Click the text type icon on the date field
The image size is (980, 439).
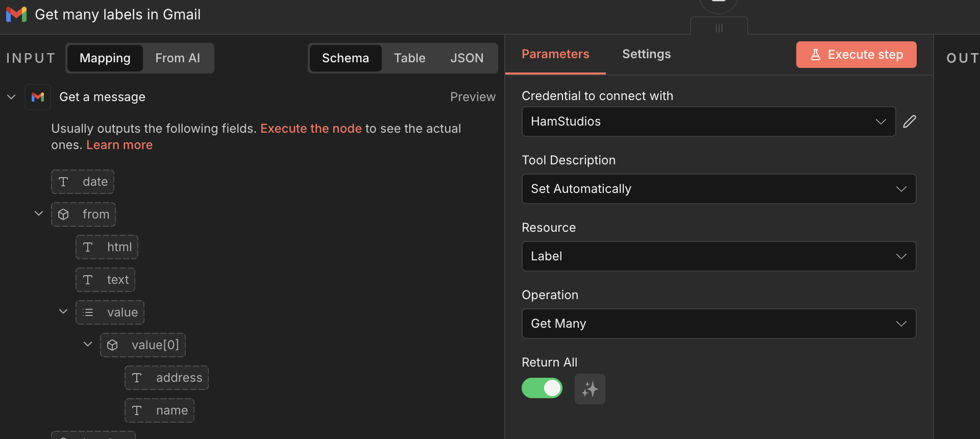63,182
